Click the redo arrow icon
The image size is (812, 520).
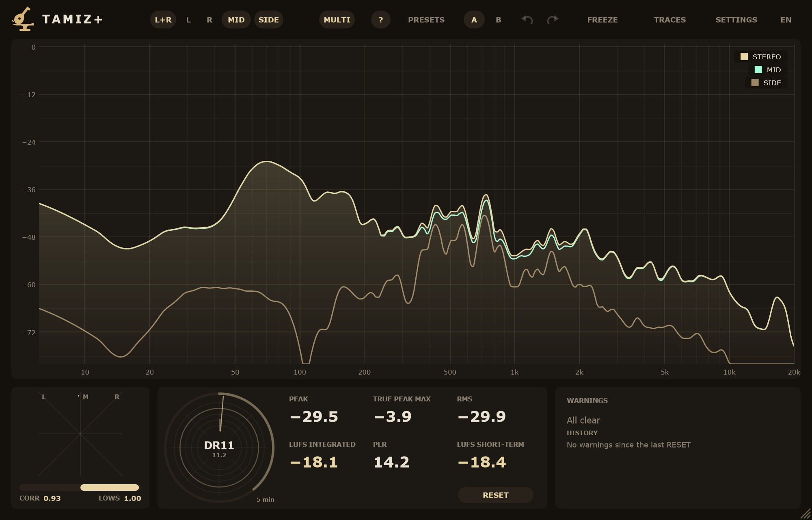coord(553,19)
